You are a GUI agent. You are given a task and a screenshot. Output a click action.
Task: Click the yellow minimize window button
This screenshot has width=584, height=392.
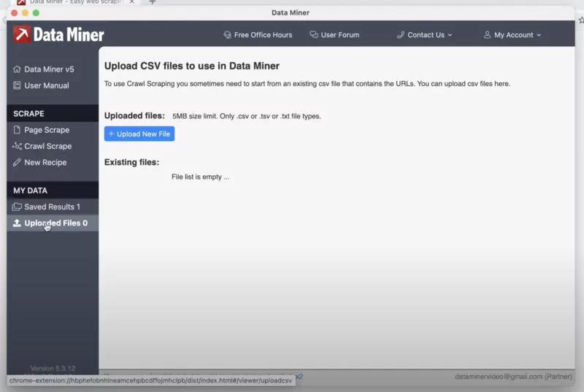click(25, 13)
